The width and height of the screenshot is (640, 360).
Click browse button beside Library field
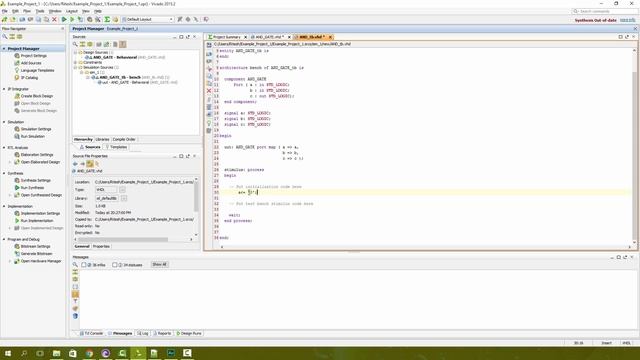(124, 198)
